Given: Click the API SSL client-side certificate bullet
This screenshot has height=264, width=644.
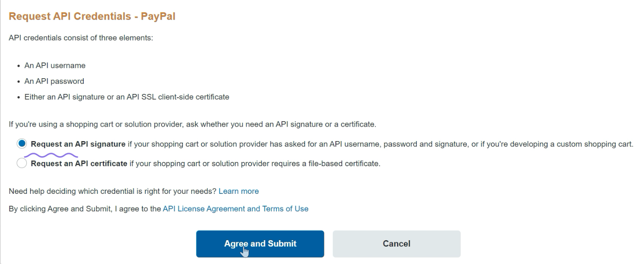Looking at the screenshot, I should pyautogui.click(x=127, y=97).
